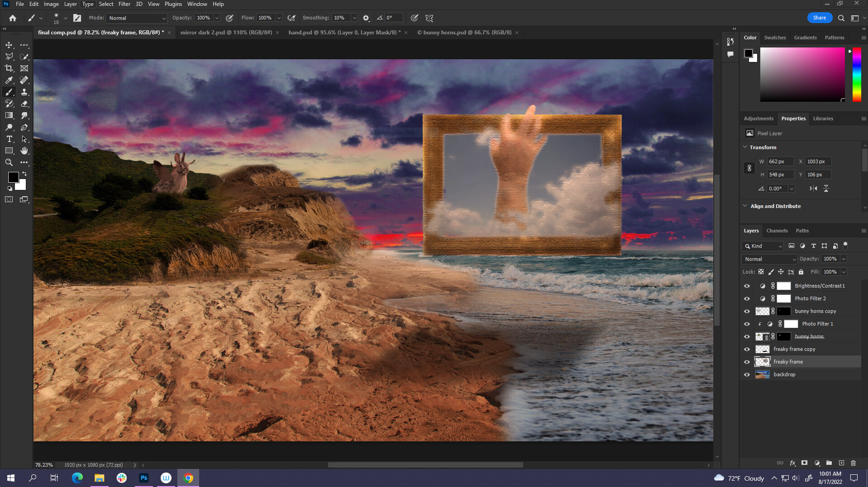Open the fx layer styles icon

tap(792, 463)
